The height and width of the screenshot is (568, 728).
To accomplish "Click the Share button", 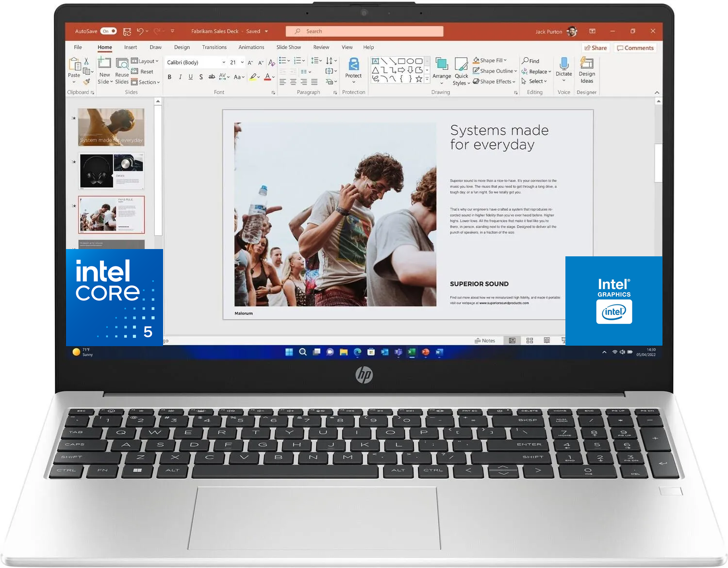I will point(596,48).
